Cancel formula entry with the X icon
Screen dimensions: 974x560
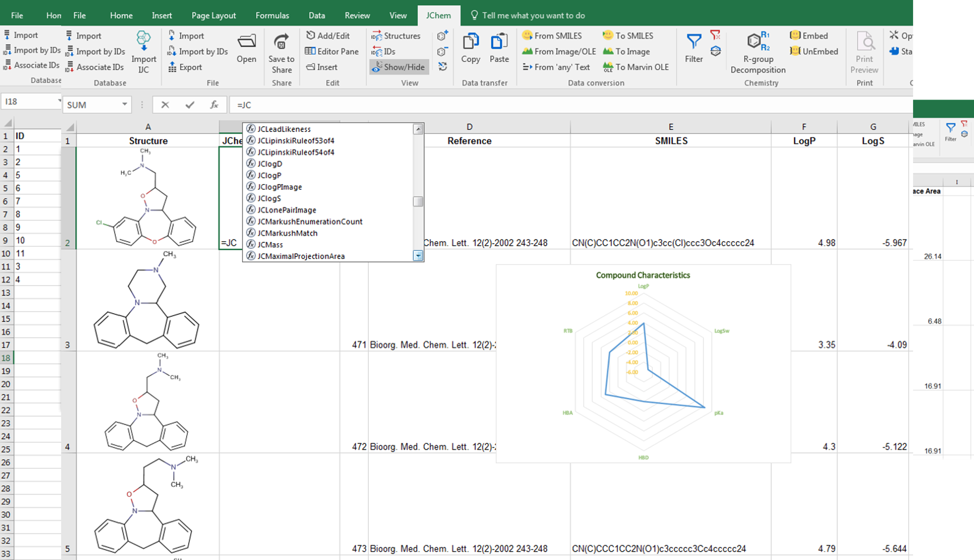click(165, 105)
